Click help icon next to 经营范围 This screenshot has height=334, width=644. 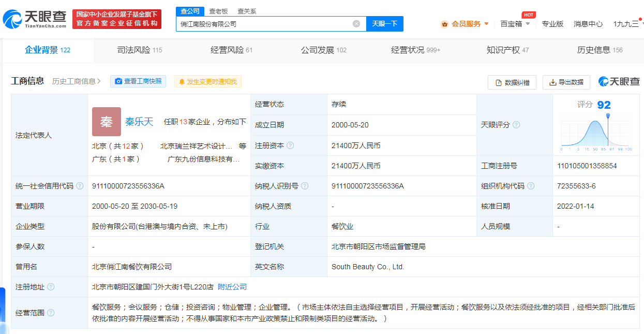[x=51, y=313]
